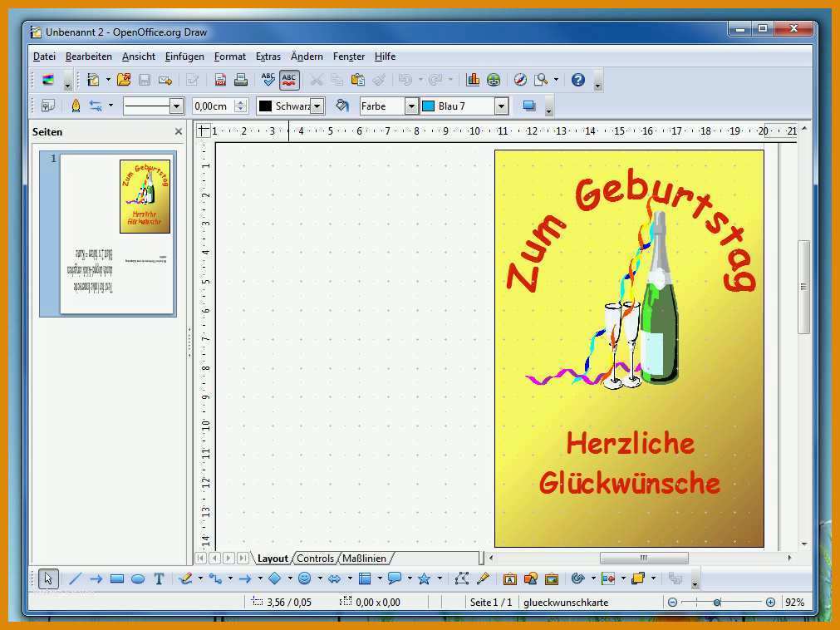Open the Extras menu
The width and height of the screenshot is (840, 630).
tap(268, 57)
